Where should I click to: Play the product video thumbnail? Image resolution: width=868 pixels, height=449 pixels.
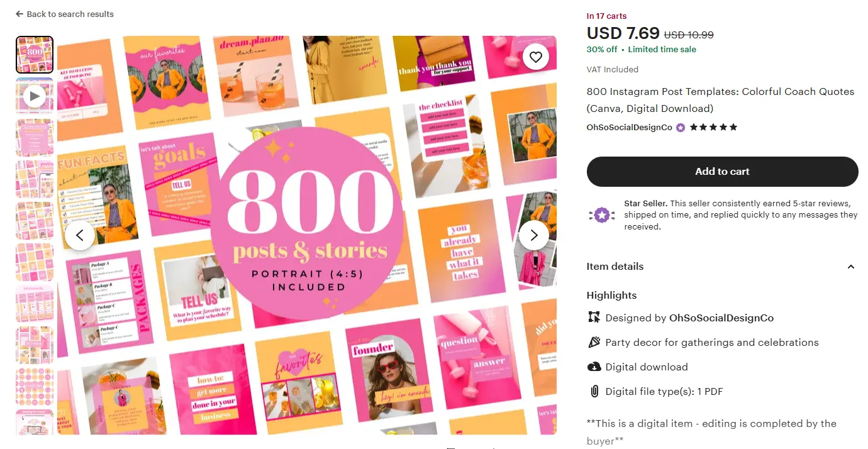pos(34,96)
